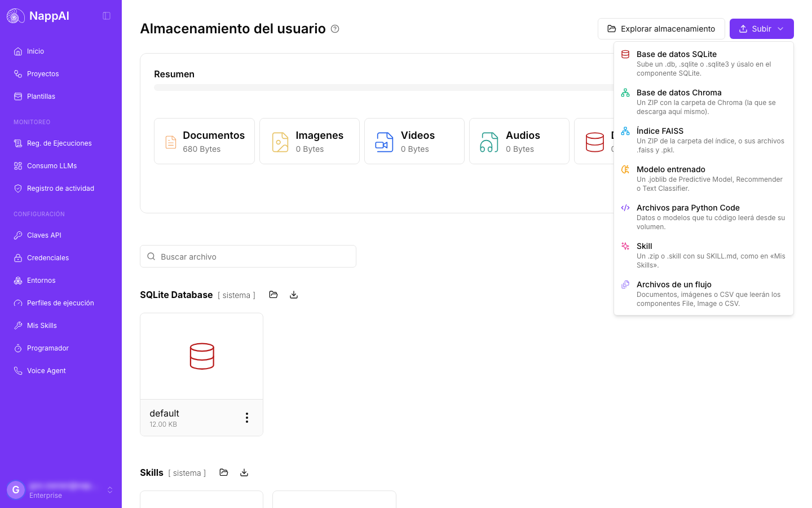Navigate to Consumo LLMs
Image resolution: width=812 pixels, height=508 pixels.
tap(61, 166)
